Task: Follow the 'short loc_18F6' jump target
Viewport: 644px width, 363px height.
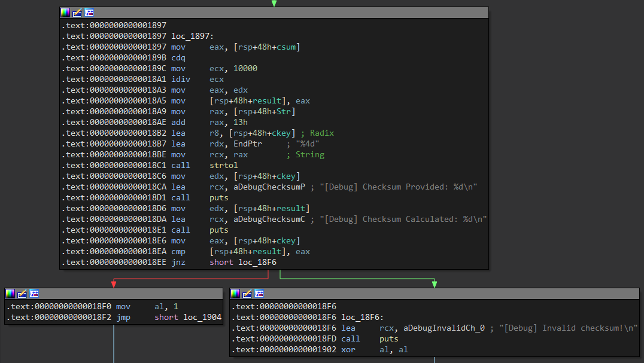Action: (x=243, y=262)
